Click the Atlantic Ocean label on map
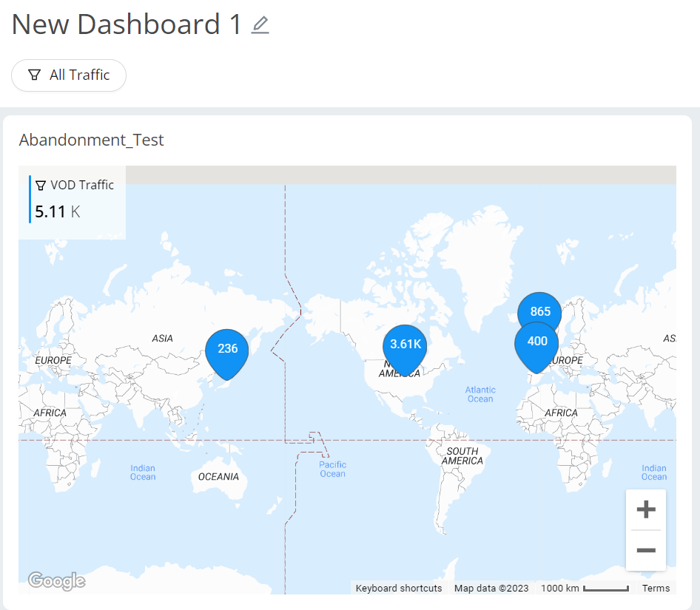The width and height of the screenshot is (700, 610). (480, 394)
